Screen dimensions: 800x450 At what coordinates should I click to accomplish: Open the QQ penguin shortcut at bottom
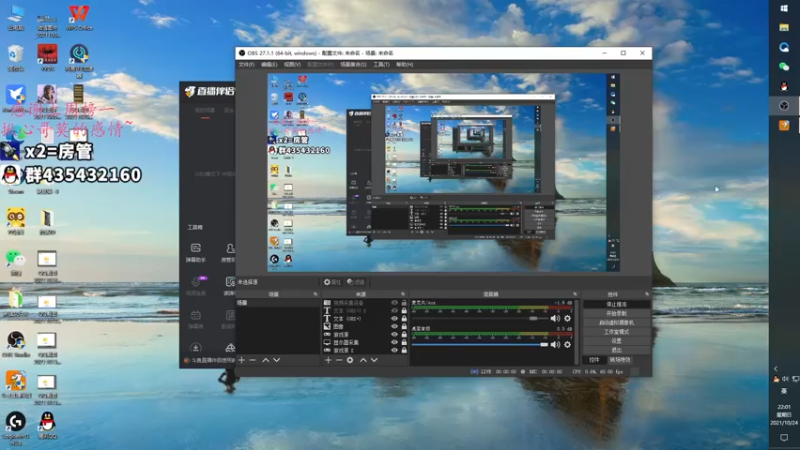click(47, 426)
